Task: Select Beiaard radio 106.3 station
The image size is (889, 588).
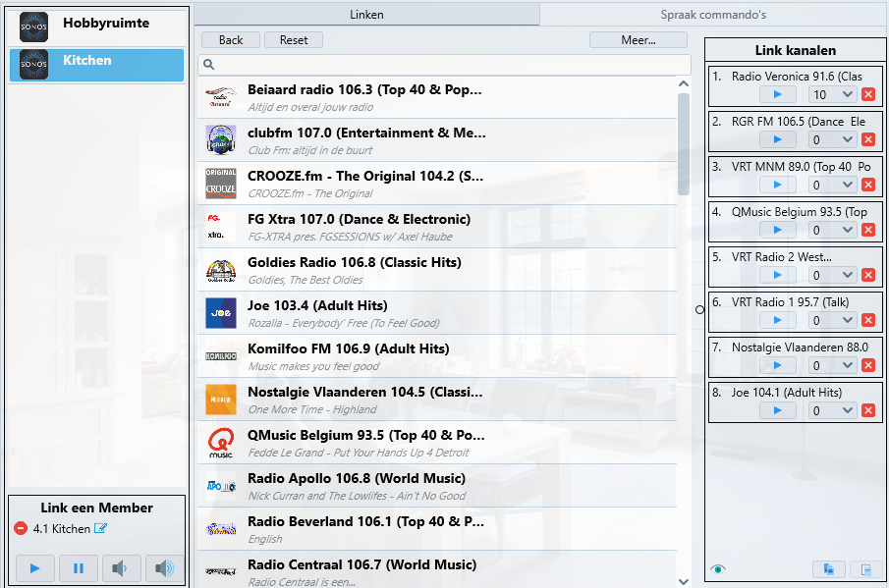Action: (x=437, y=97)
